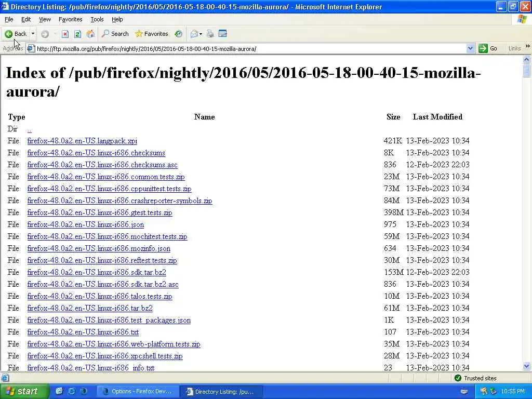532x399 pixels.
Task: Click the green Back arrow button
Action: [x=16, y=34]
